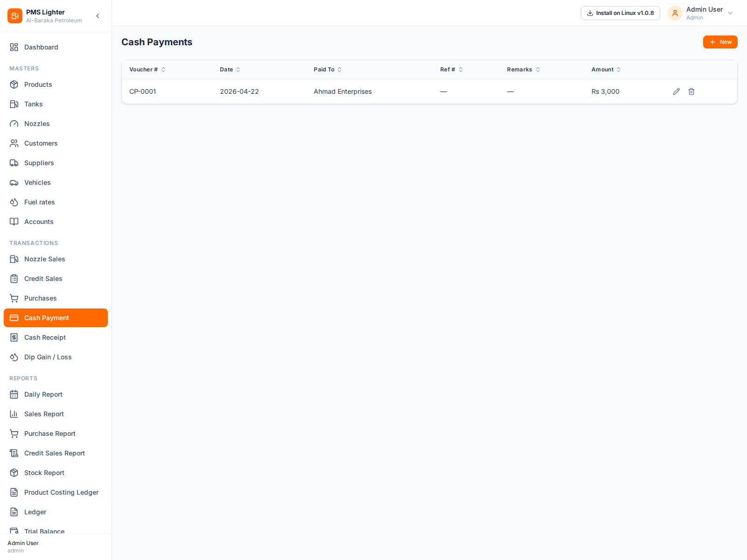Click the Dashboard grid icon
Image resolution: width=747 pixels, height=560 pixels.
(x=14, y=47)
